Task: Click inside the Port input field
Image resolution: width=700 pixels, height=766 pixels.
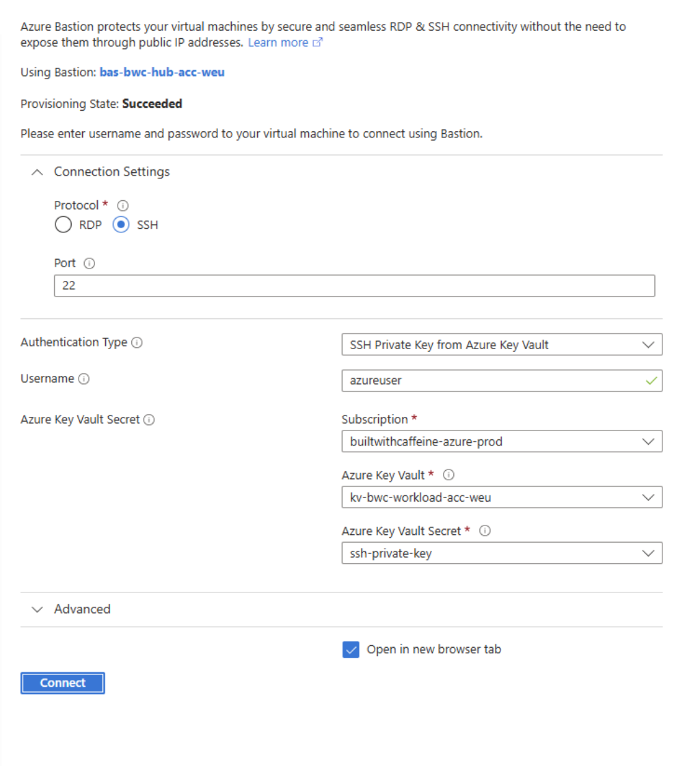Action: click(354, 285)
